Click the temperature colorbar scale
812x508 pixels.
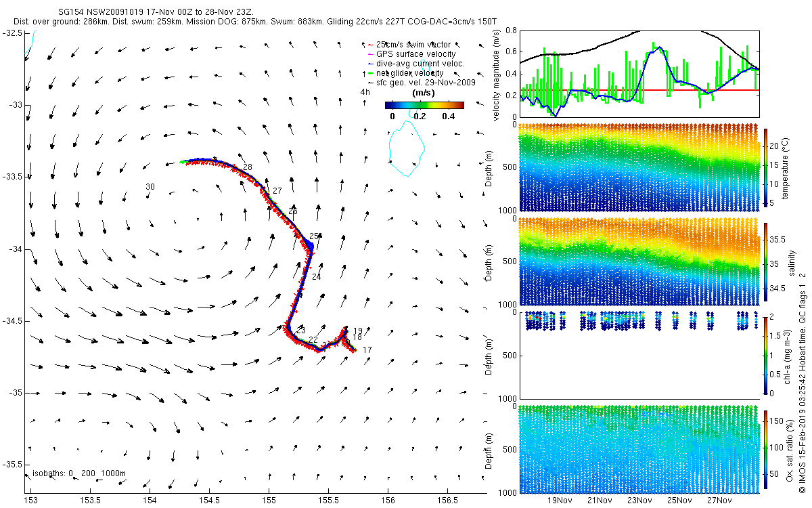(x=766, y=167)
